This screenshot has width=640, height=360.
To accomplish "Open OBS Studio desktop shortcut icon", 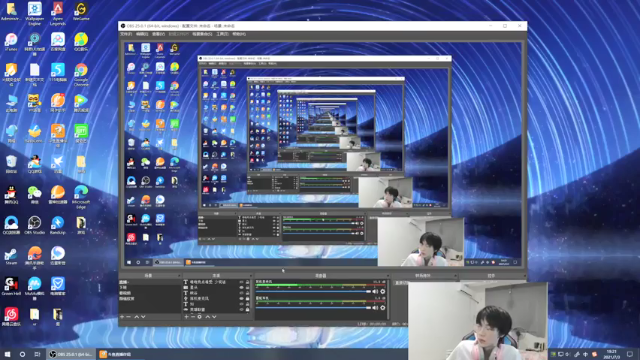I will pyautogui.click(x=34, y=225).
